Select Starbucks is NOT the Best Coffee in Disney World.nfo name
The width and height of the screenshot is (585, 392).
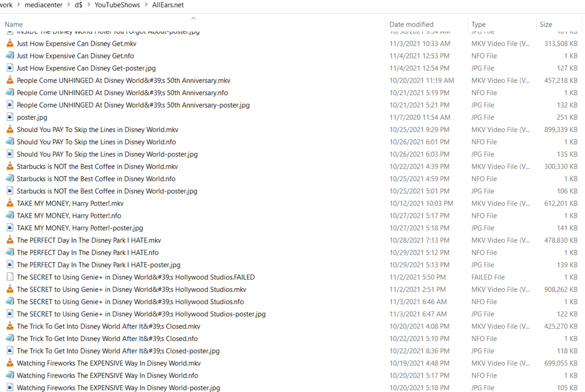pos(96,179)
